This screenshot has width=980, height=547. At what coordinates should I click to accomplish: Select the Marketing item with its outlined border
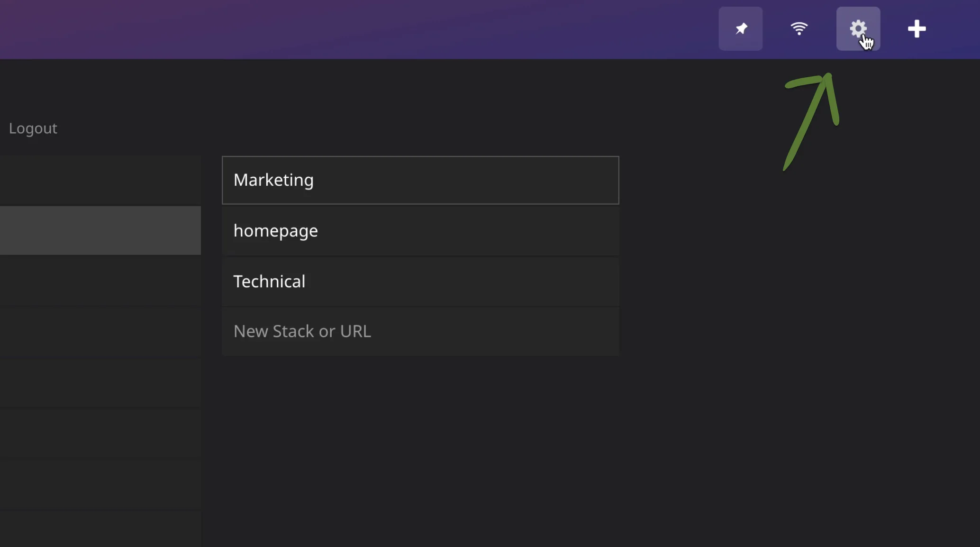tap(420, 180)
